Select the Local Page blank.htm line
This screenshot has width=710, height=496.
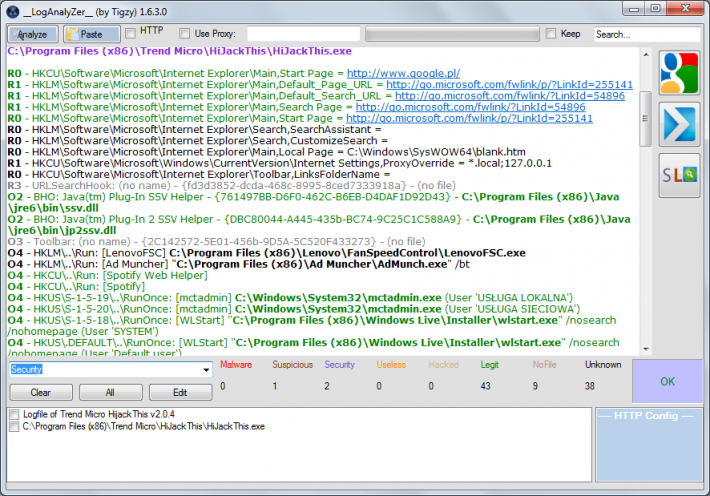coord(267,152)
